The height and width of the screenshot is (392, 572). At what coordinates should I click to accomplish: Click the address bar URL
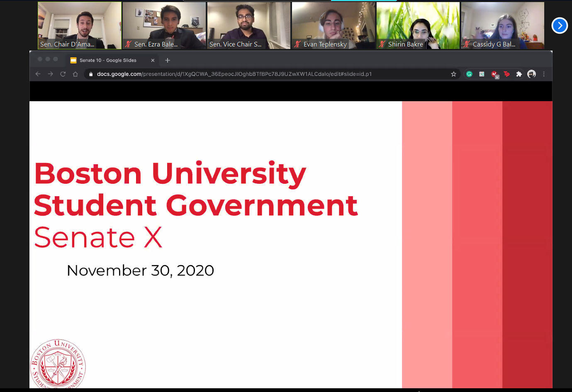point(234,74)
